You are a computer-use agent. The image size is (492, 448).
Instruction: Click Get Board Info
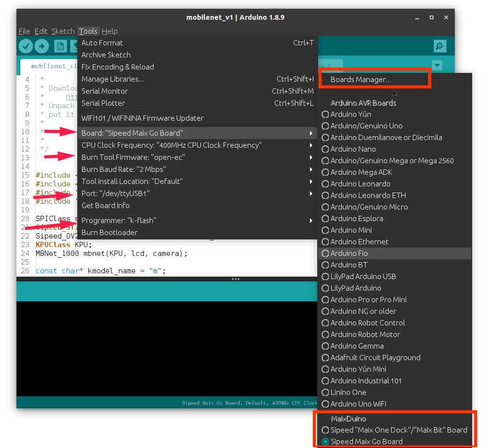point(197,206)
